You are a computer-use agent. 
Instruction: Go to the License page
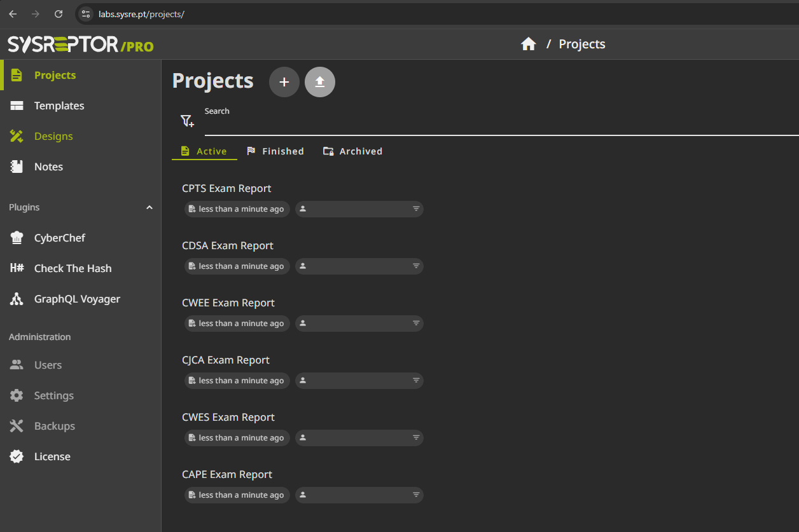click(x=52, y=456)
